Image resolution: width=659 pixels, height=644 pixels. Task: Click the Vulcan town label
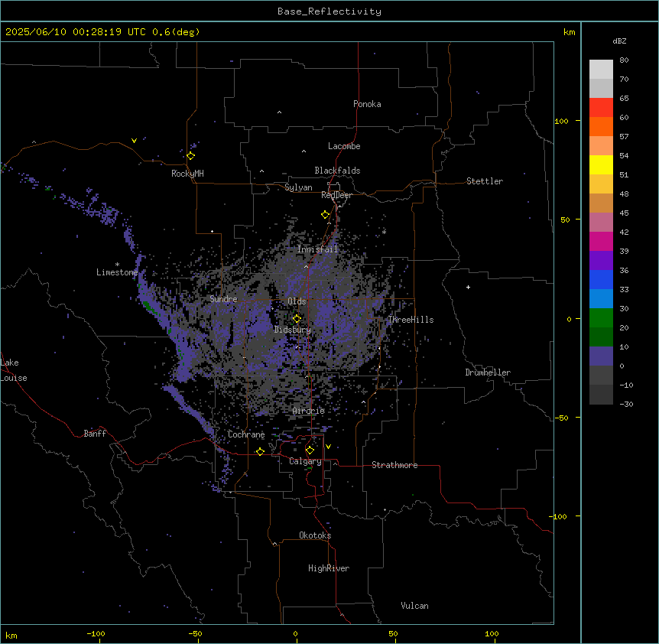415,606
